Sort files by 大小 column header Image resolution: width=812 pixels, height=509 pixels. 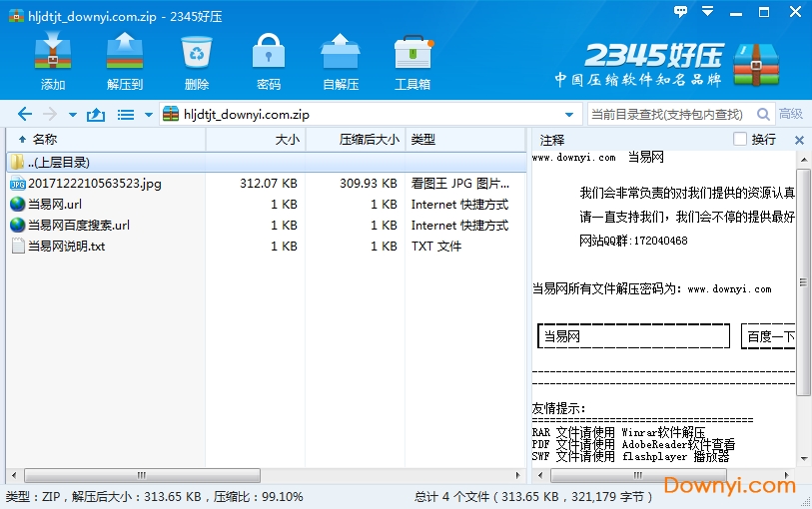(x=287, y=140)
